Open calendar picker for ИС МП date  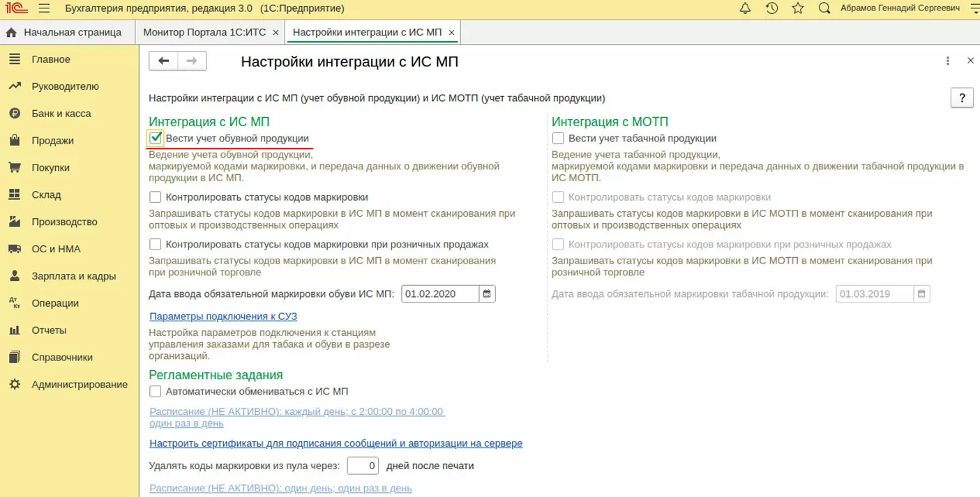[488, 293]
